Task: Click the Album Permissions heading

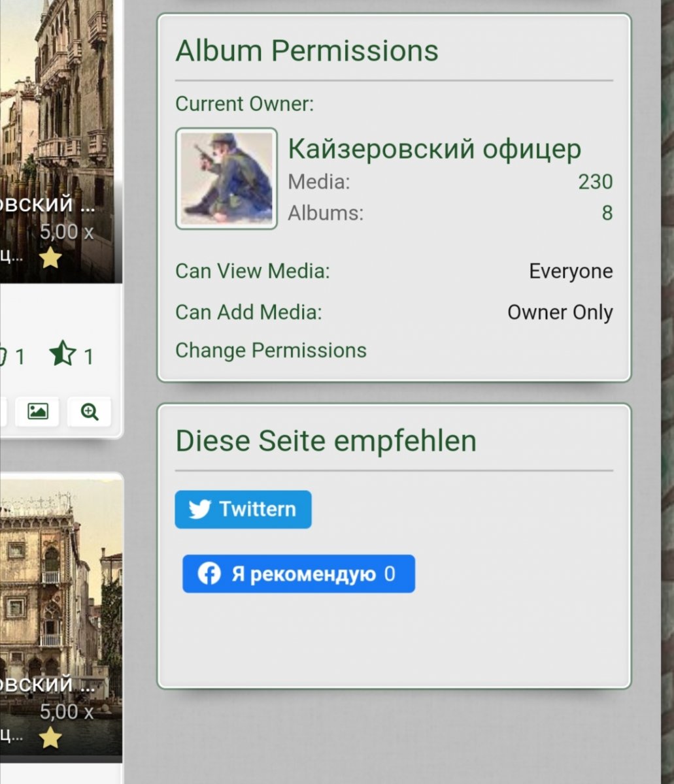Action: tap(307, 50)
